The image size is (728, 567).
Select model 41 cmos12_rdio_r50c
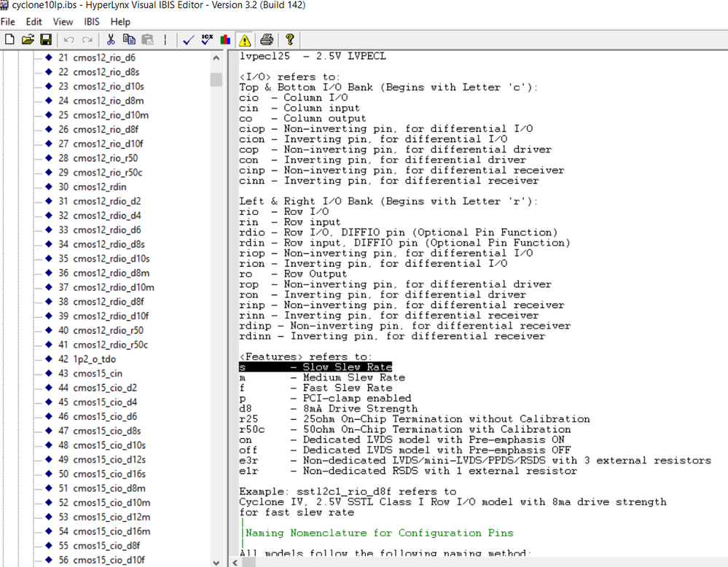tap(103, 345)
